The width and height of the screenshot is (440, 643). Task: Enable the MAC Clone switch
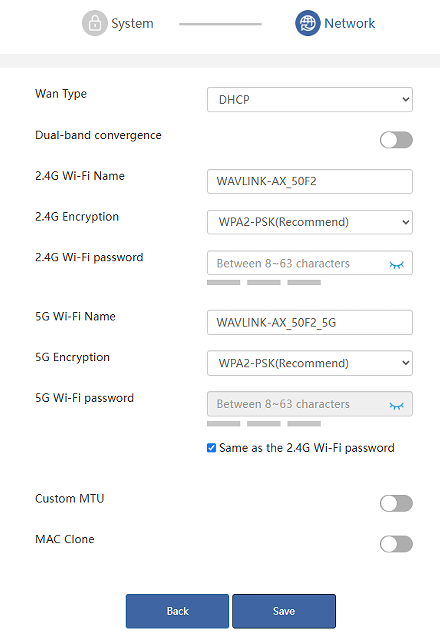click(396, 544)
